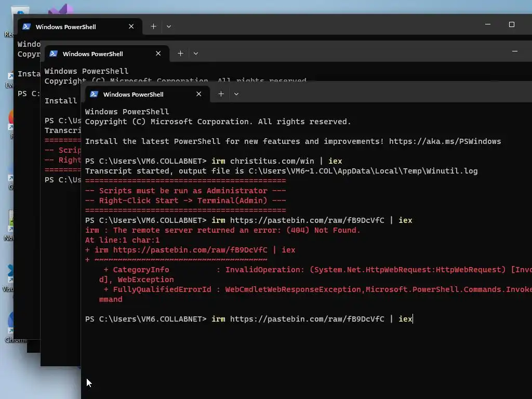Viewport: 532px width, 399px height.
Task: Select the back window's PowerShell tab
Action: pos(79,26)
